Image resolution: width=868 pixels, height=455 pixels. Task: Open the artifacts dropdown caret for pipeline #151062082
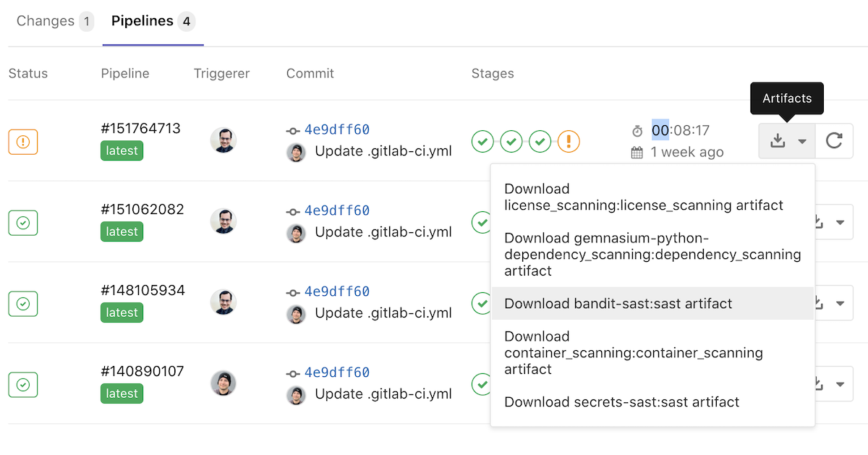coord(841,222)
